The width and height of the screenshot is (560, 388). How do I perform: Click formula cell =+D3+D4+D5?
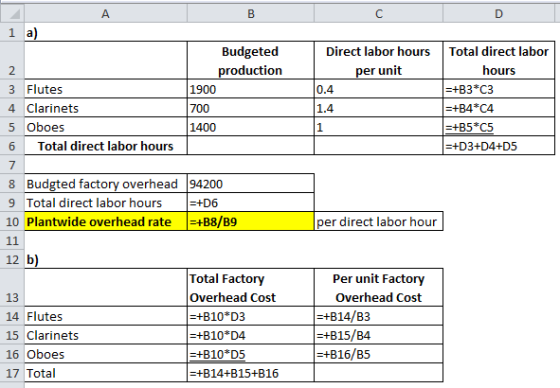click(x=499, y=146)
